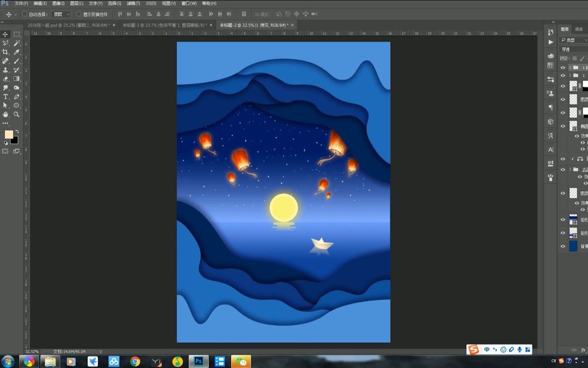Reset default foreground and background colors
The height and width of the screenshot is (368, 588).
pyautogui.click(x=6, y=143)
